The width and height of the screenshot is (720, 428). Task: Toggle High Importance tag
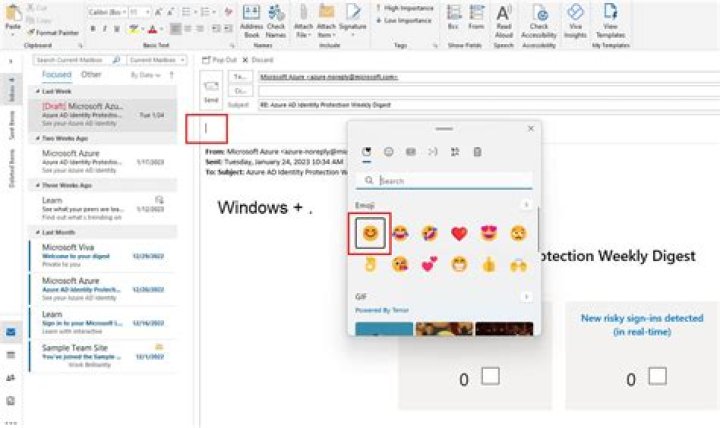click(405, 8)
